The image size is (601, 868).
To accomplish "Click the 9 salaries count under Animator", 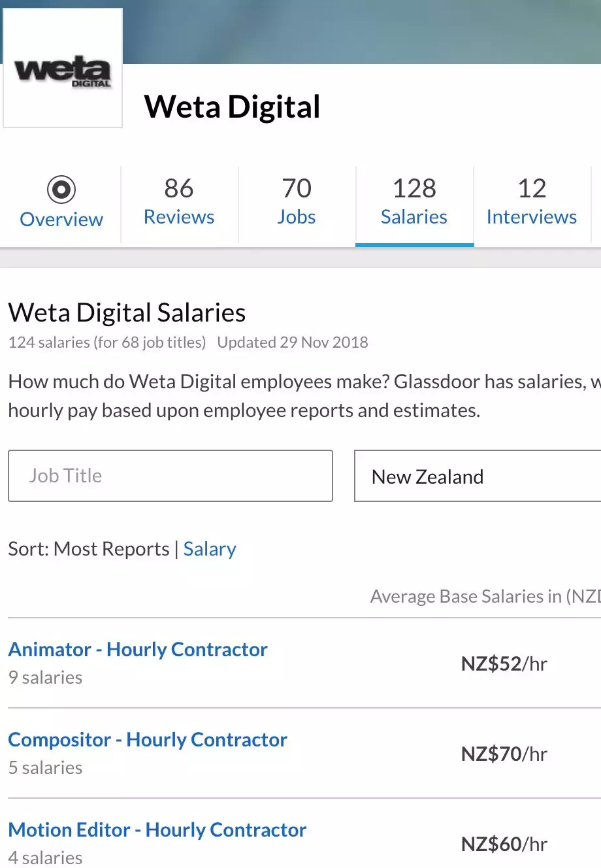I will coord(46,678).
